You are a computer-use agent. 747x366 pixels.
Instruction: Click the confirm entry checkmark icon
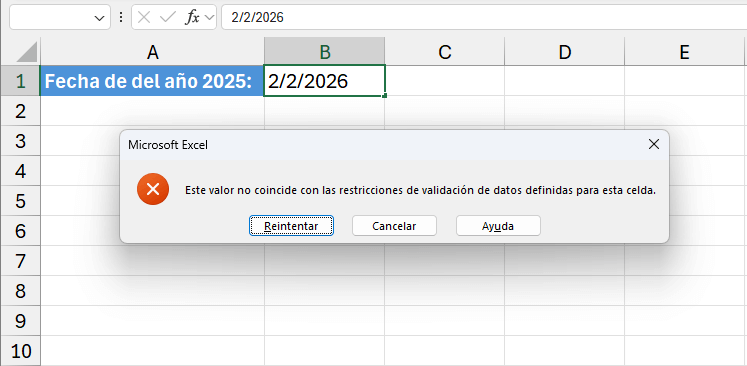click(x=168, y=18)
